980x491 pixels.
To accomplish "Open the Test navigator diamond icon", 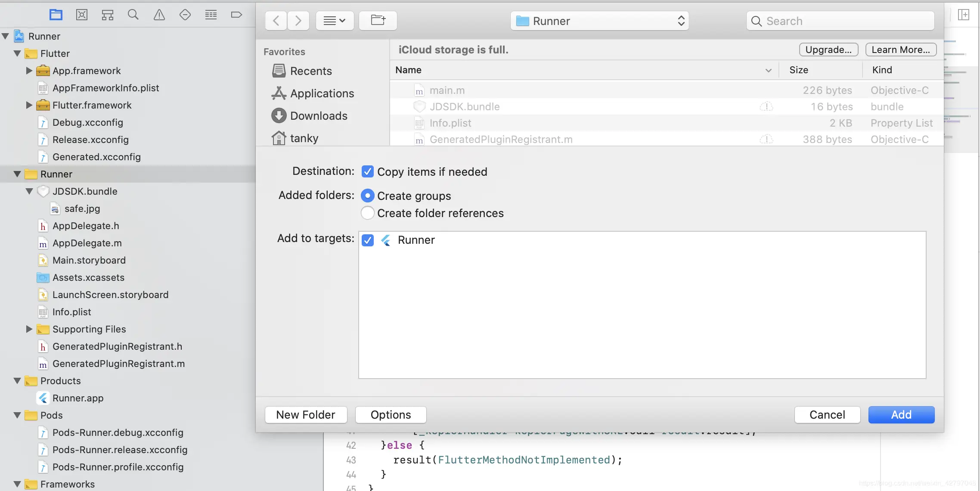I will pos(185,15).
